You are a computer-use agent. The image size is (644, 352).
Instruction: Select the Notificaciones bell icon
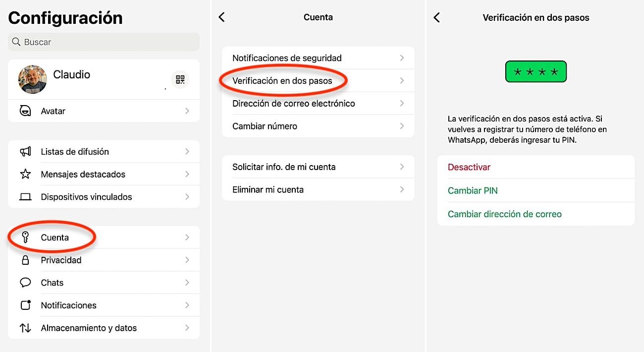[x=25, y=305]
